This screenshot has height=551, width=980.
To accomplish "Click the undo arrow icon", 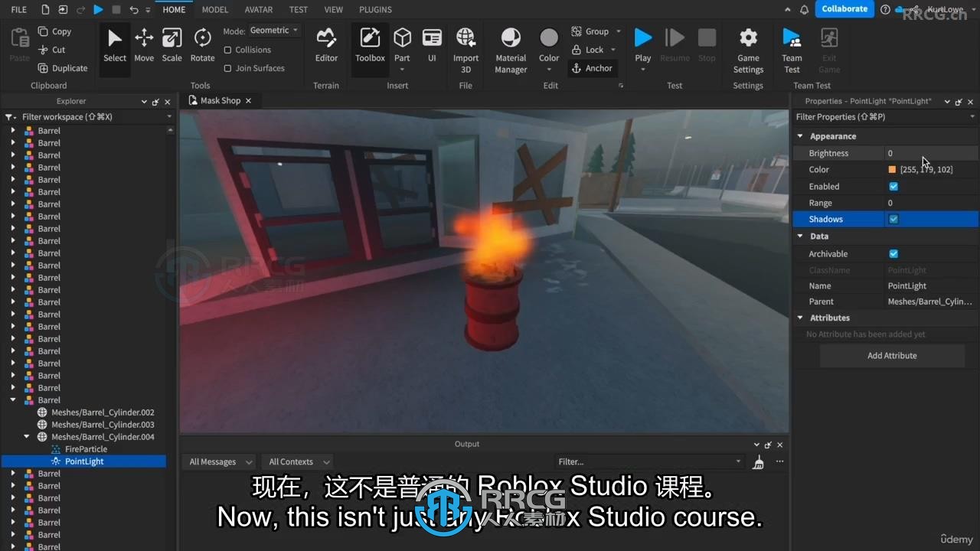I will pos(134,9).
